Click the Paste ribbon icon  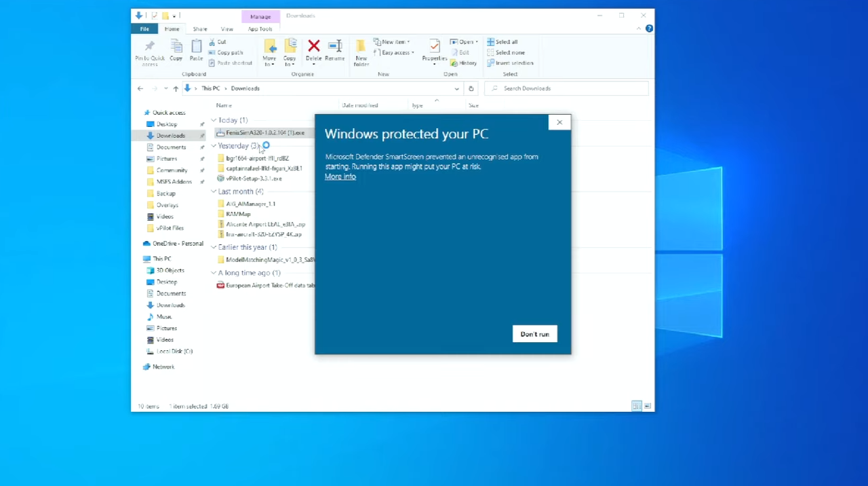pos(196,51)
